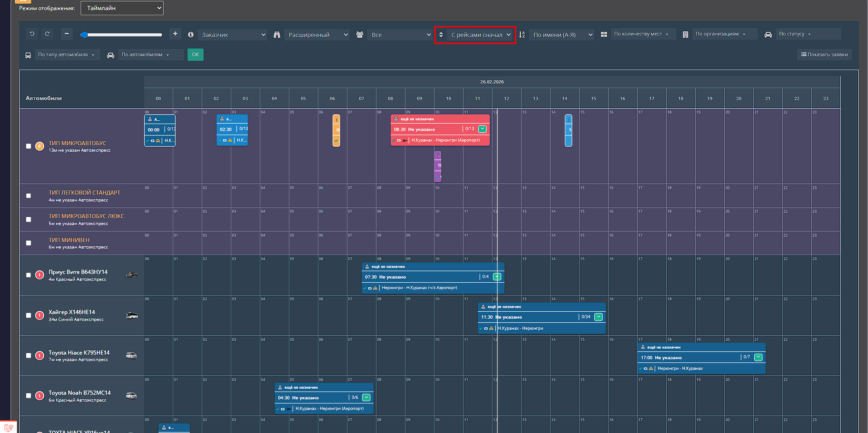Expand green chevron on 08:30 red trip
This screenshot has width=868, height=433.
pos(482,129)
